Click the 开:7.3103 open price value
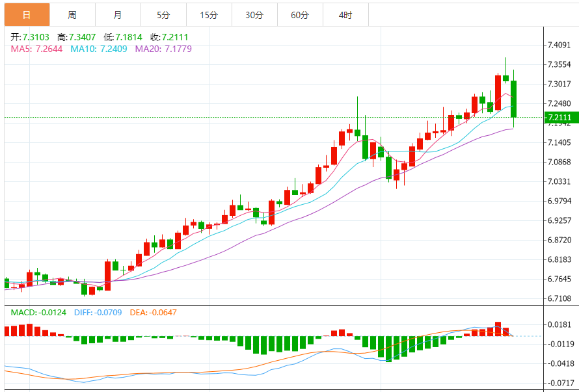Screen dimensions: 579x392 tap(30, 37)
